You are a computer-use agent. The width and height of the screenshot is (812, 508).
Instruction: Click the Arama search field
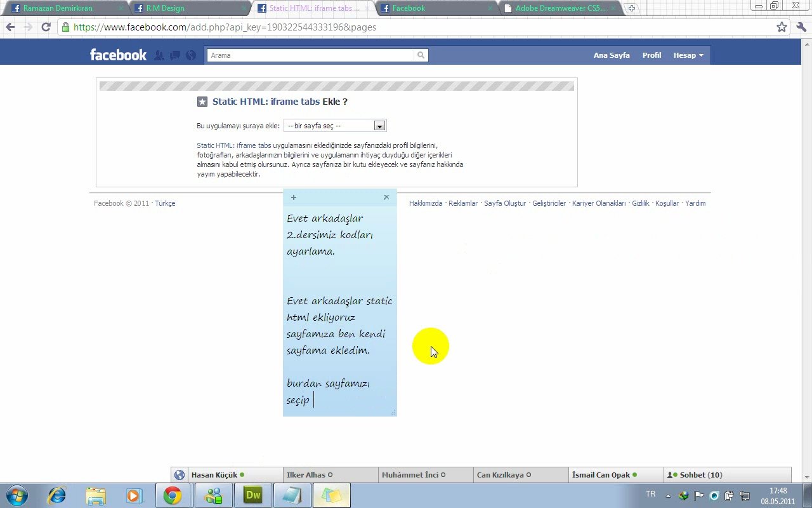click(310, 55)
